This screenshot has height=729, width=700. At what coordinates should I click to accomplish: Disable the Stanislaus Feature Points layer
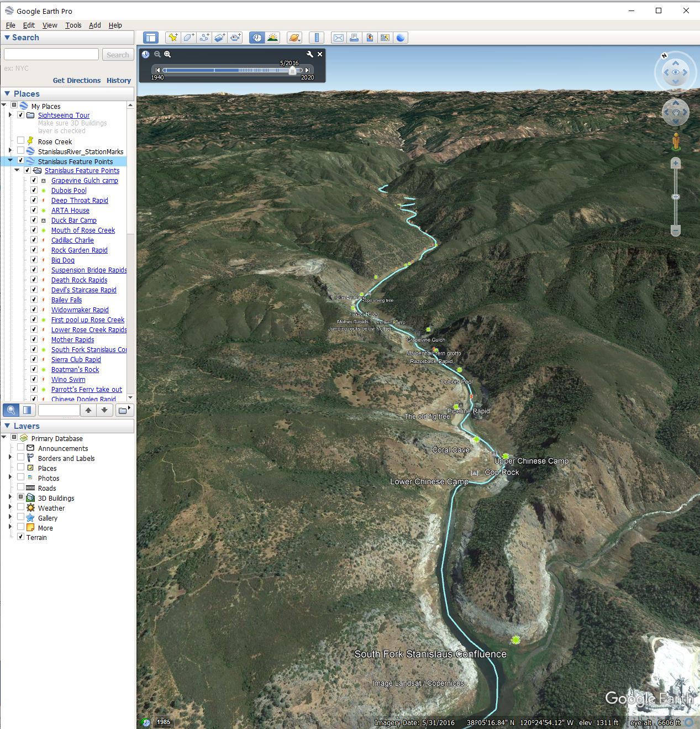coord(20,161)
